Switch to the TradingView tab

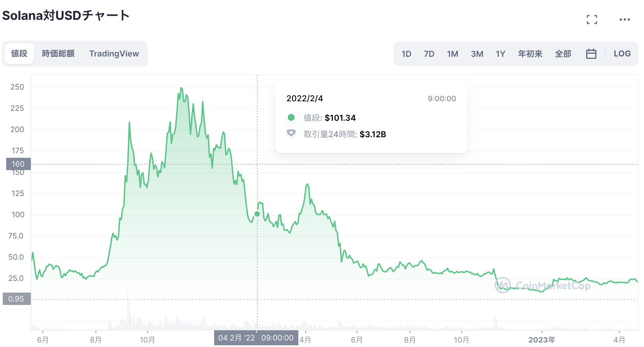114,54
